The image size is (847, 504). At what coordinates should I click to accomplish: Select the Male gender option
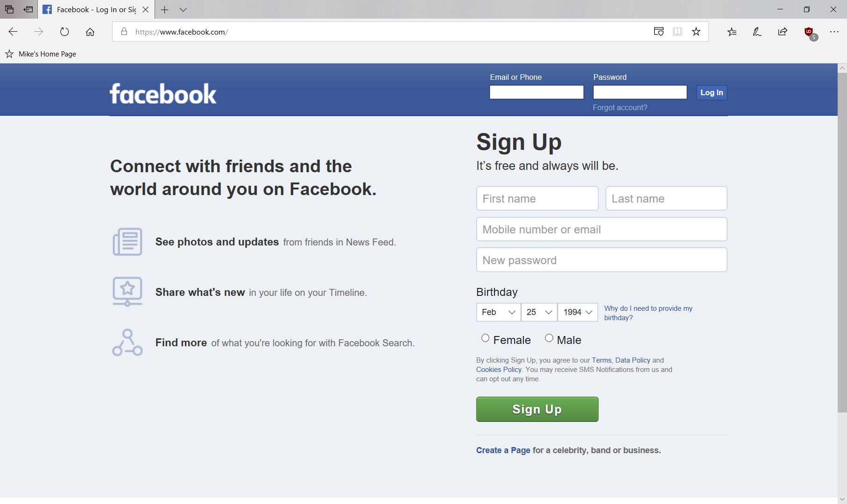[549, 338]
